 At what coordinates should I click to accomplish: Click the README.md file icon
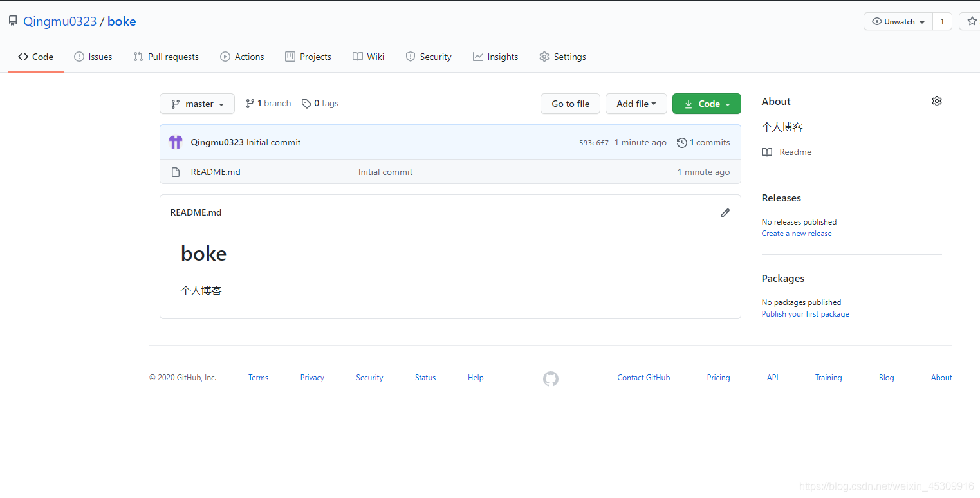175,172
